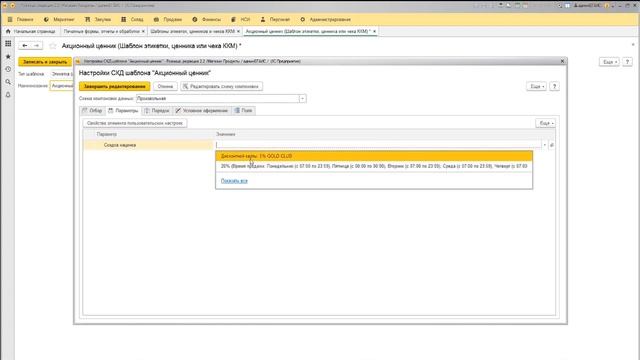Switch to Поля tab

pyautogui.click(x=244, y=111)
